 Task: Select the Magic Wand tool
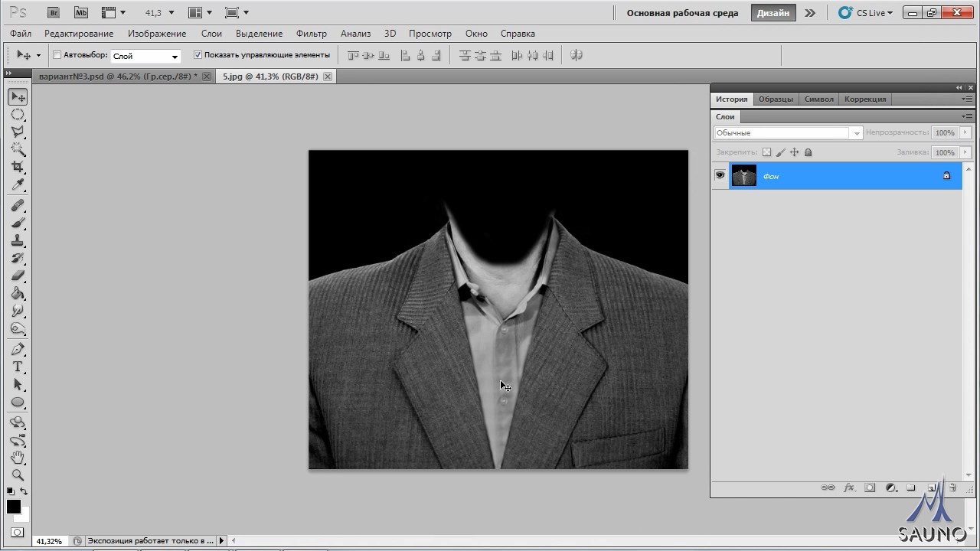click(x=18, y=149)
